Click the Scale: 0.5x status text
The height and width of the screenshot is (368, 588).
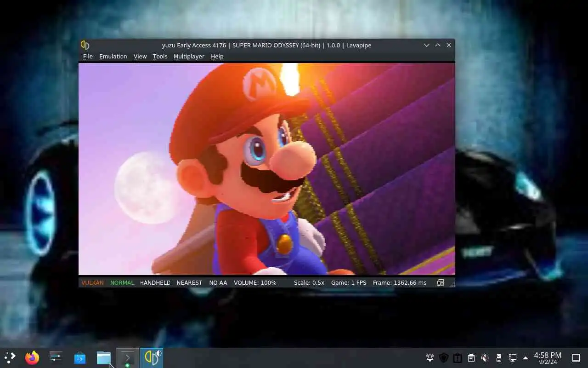click(309, 282)
